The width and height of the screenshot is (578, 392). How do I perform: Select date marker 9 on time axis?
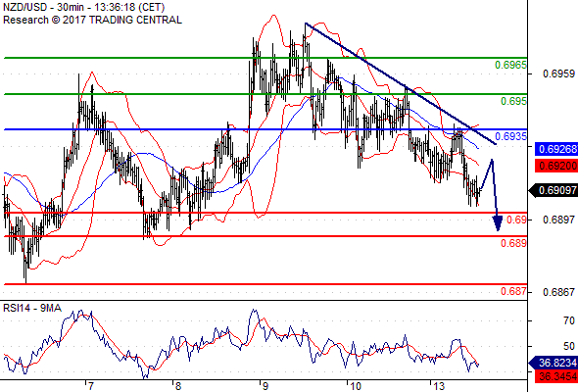[265, 386]
